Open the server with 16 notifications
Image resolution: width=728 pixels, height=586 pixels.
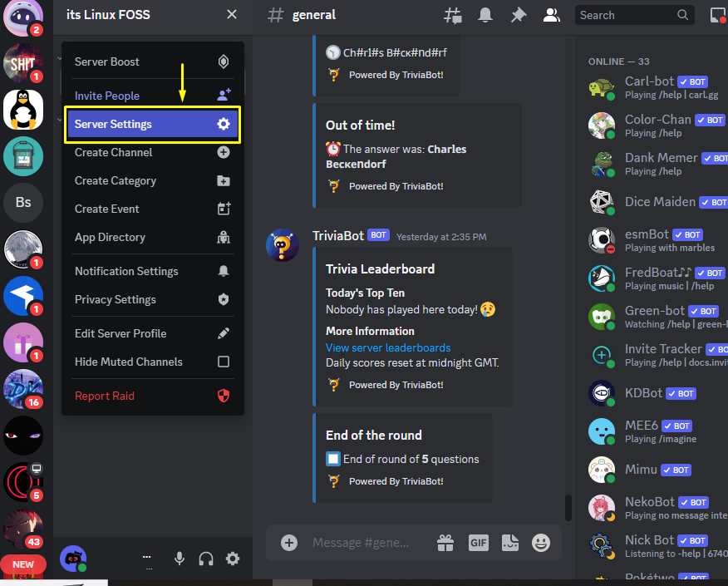click(x=23, y=389)
